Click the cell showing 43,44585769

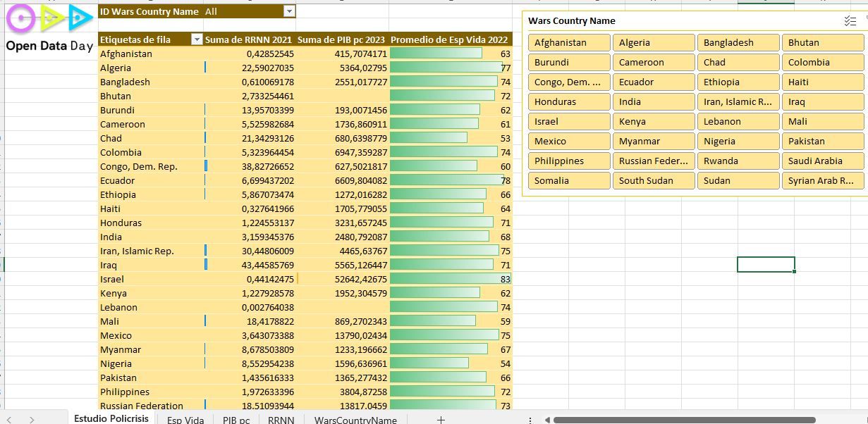pyautogui.click(x=250, y=265)
